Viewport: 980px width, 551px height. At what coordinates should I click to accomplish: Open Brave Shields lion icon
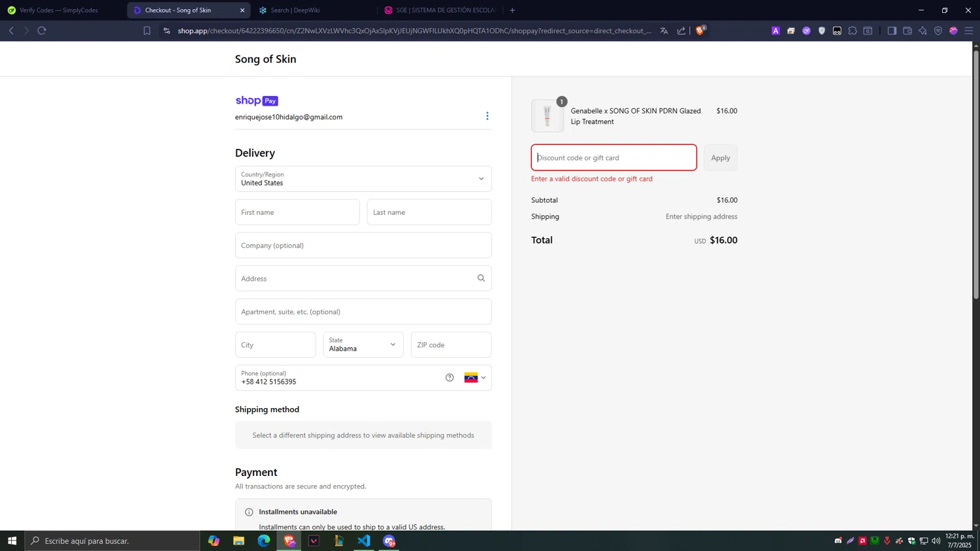tap(700, 30)
